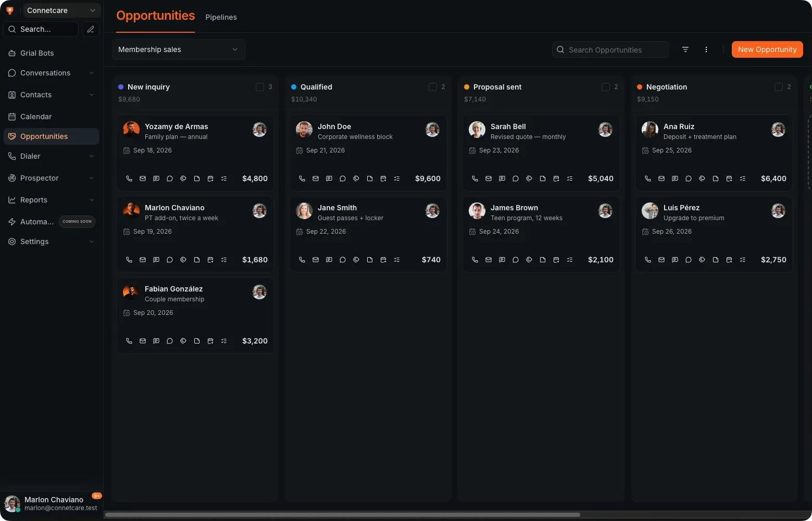Call Sarah Bell using phone icon
Screen dimensions: 812x521
click(475, 179)
